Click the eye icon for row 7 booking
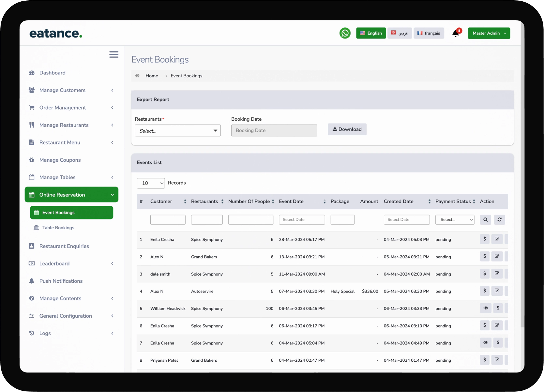The image size is (544, 392). [485, 343]
